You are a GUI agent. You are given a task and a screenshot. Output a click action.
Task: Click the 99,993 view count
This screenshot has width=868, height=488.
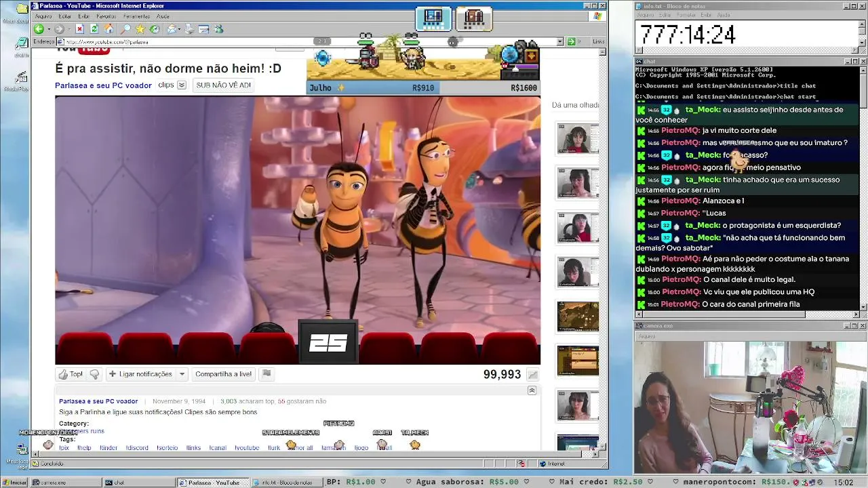tap(502, 375)
